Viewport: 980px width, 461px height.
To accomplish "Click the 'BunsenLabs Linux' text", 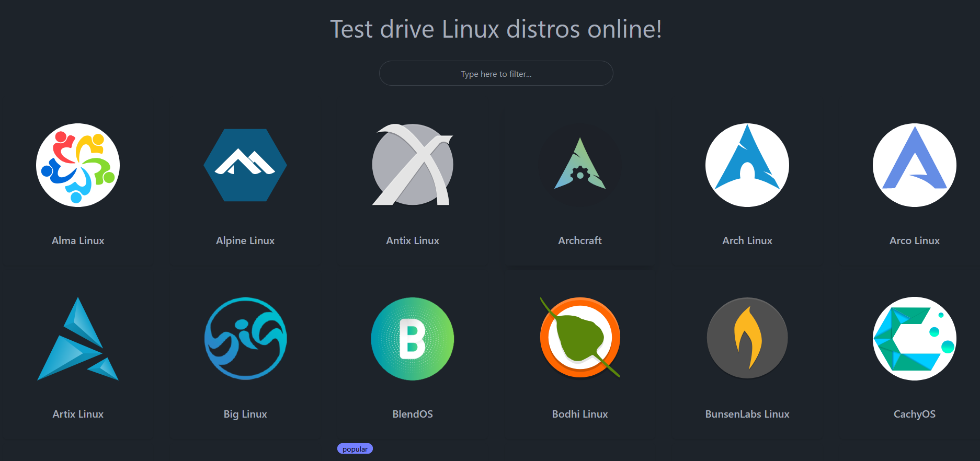I will tap(747, 414).
